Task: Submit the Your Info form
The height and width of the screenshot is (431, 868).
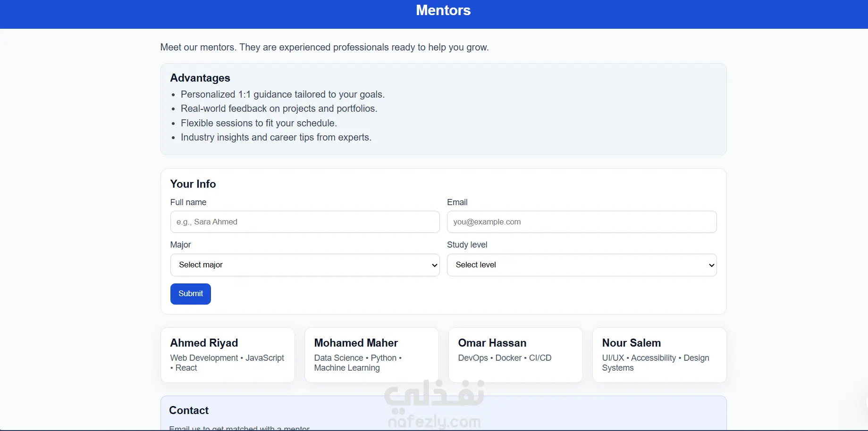Action: (191, 294)
